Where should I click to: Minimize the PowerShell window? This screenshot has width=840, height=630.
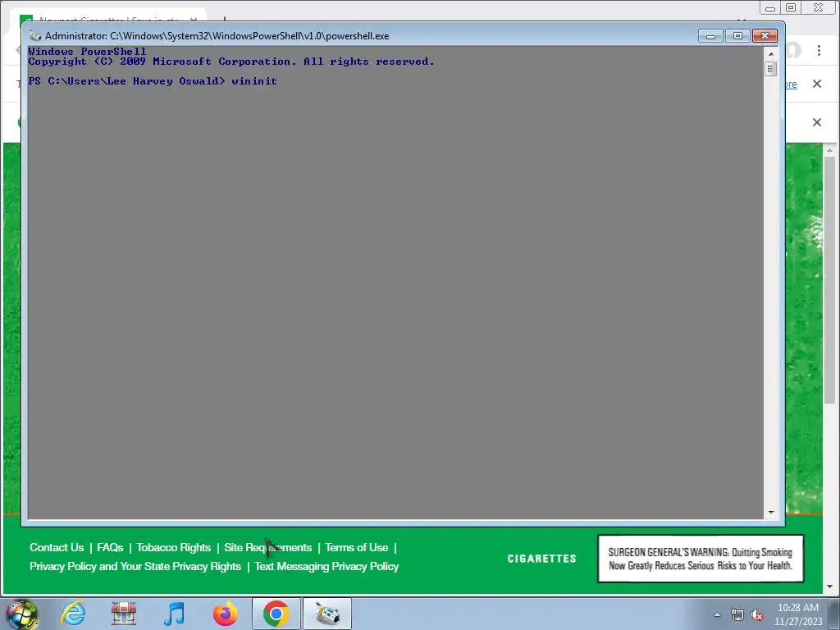711,36
